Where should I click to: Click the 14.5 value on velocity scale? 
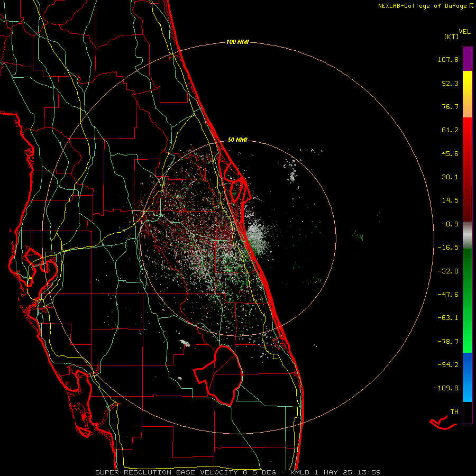tap(450, 200)
